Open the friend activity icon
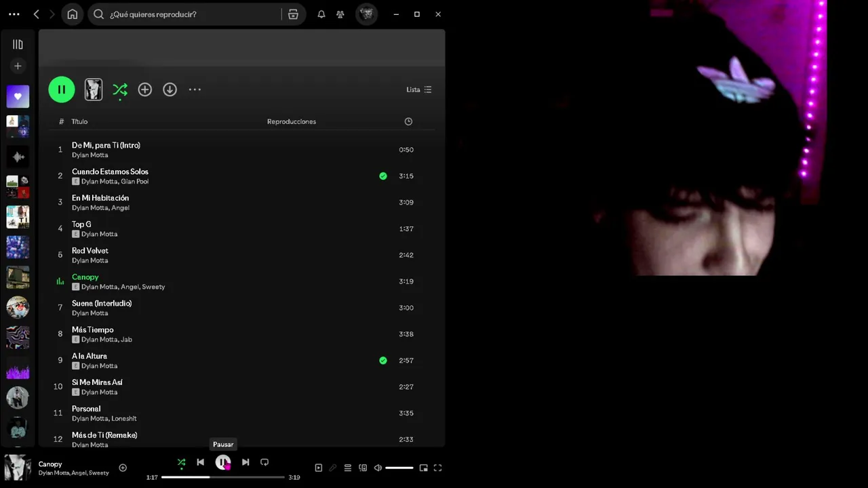This screenshot has height=488, width=868. coord(340,14)
